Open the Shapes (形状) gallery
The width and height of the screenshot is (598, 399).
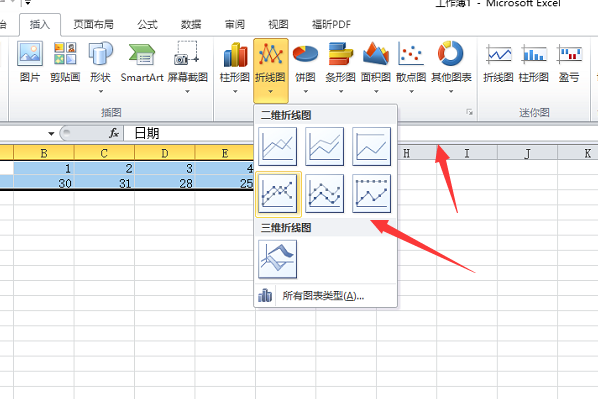pos(101,67)
